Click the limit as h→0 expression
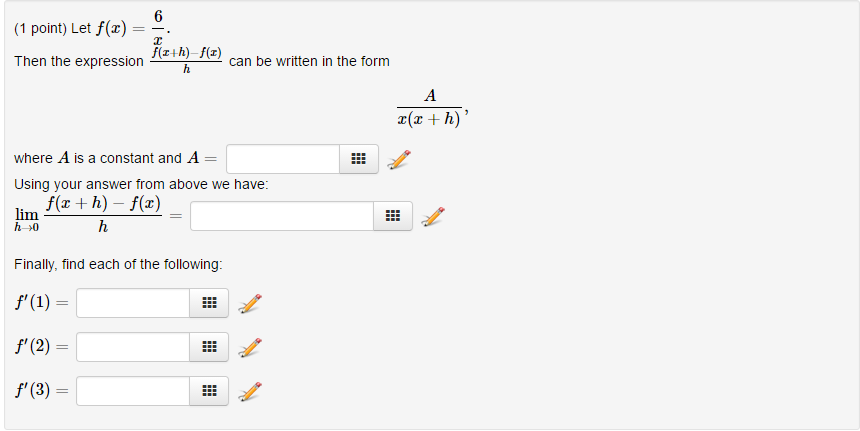Screen dimensions: 860x431 (88, 215)
